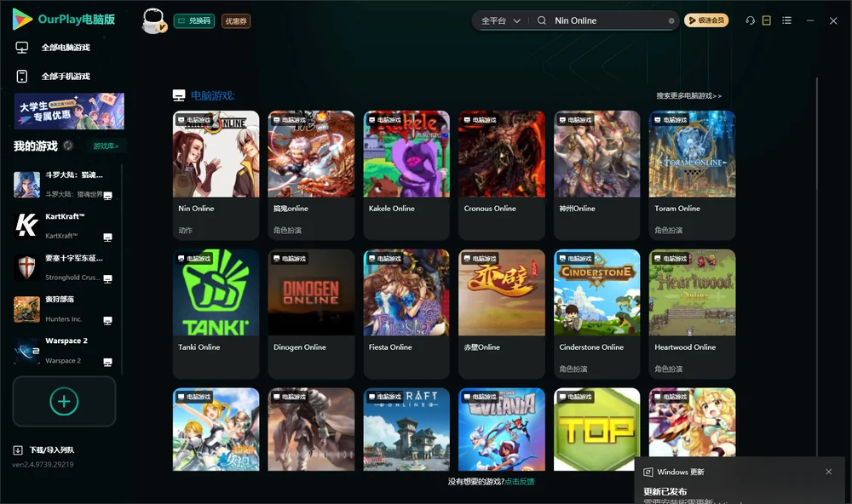Screen dimensions: 852x504
Task: Expand the 全平台 platform dropdown
Action: 500,20
